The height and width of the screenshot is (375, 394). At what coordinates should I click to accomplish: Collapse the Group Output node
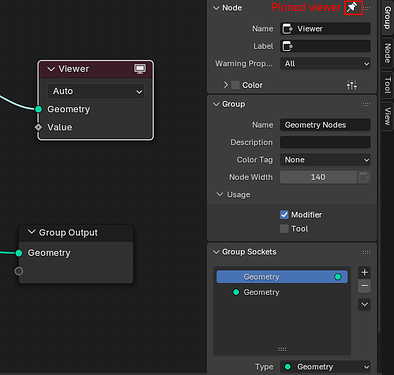click(31, 232)
